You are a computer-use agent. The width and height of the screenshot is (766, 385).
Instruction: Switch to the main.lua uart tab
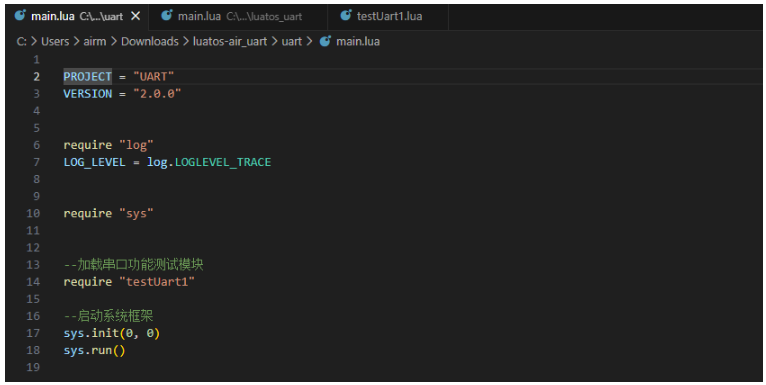pyautogui.click(x=77, y=16)
